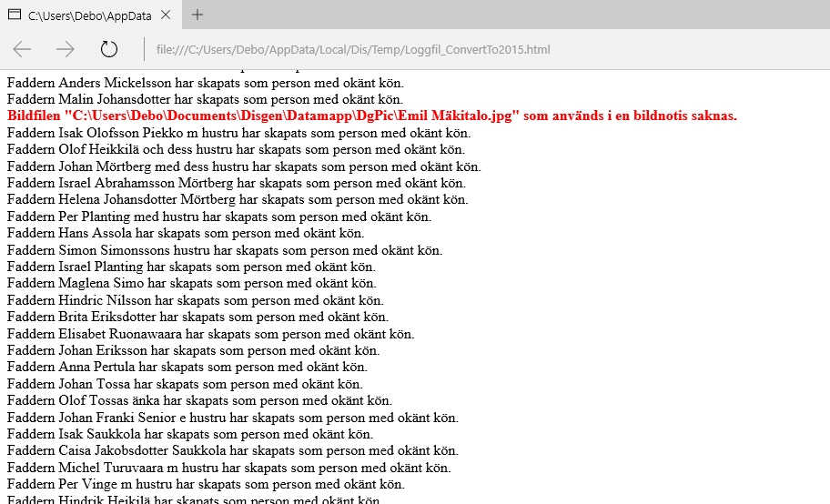Click line "Faddern Malin Johansdotter har skapats"
Viewport: 830px width, 504px height.
[206, 99]
